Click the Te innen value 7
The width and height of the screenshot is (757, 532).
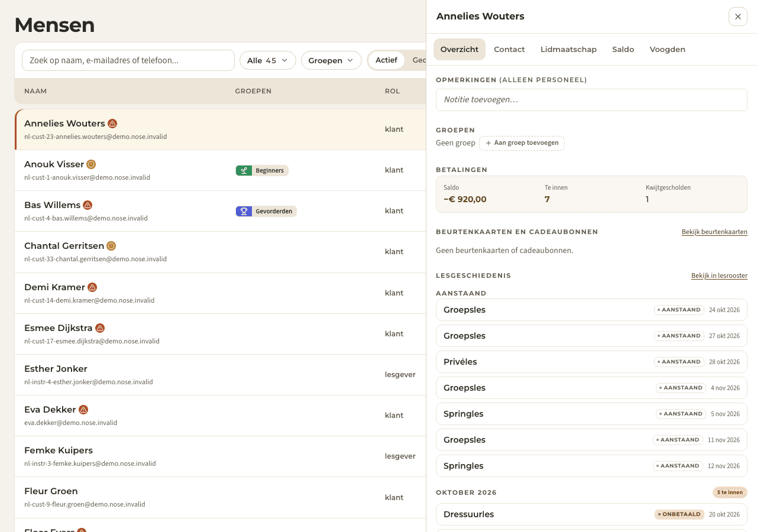[x=547, y=199]
